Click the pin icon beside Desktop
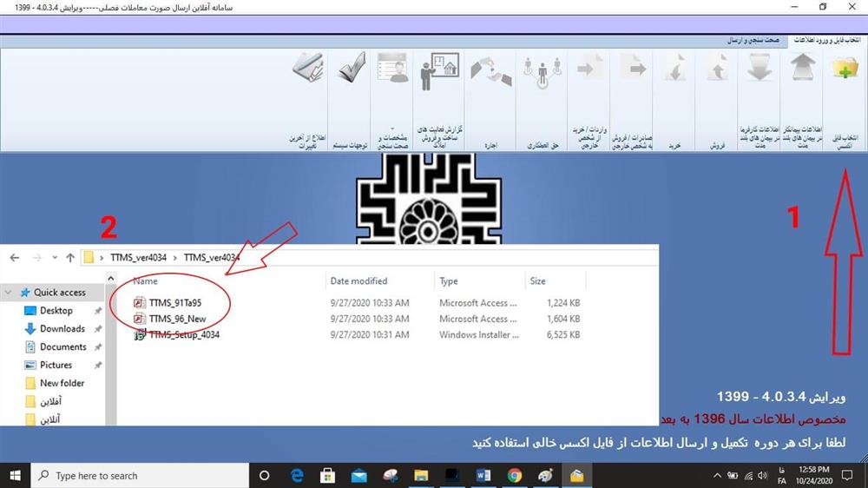Viewport: 868px width, 488px height. (x=98, y=311)
